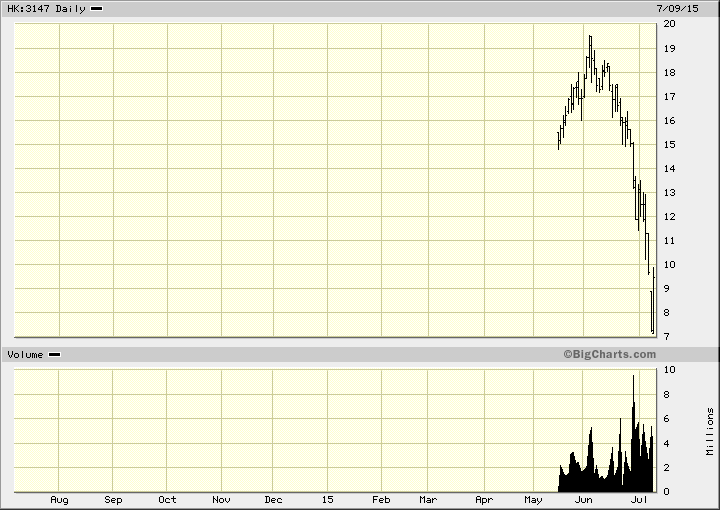
Task: Click the Mar label on the time axis
Action: 428,499
